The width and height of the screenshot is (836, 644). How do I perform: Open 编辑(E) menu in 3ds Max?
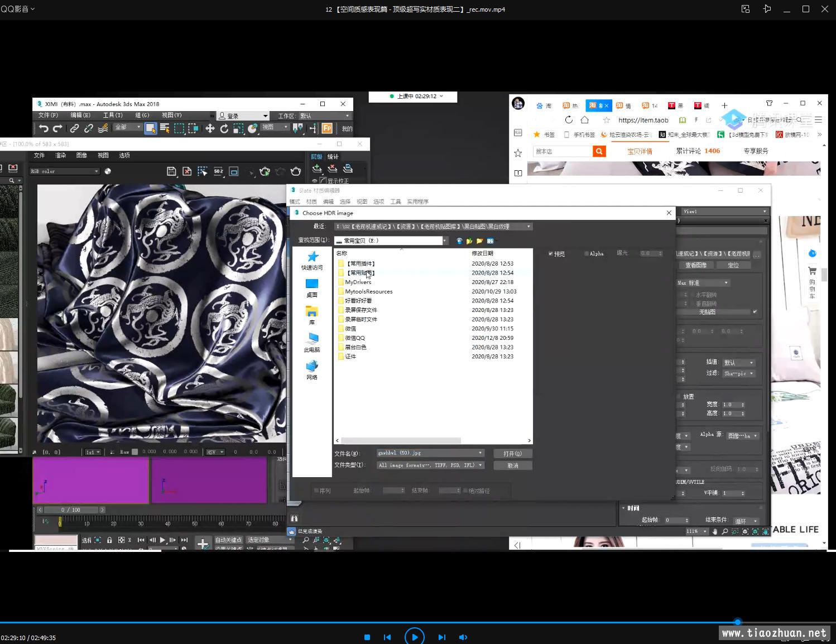coord(80,116)
